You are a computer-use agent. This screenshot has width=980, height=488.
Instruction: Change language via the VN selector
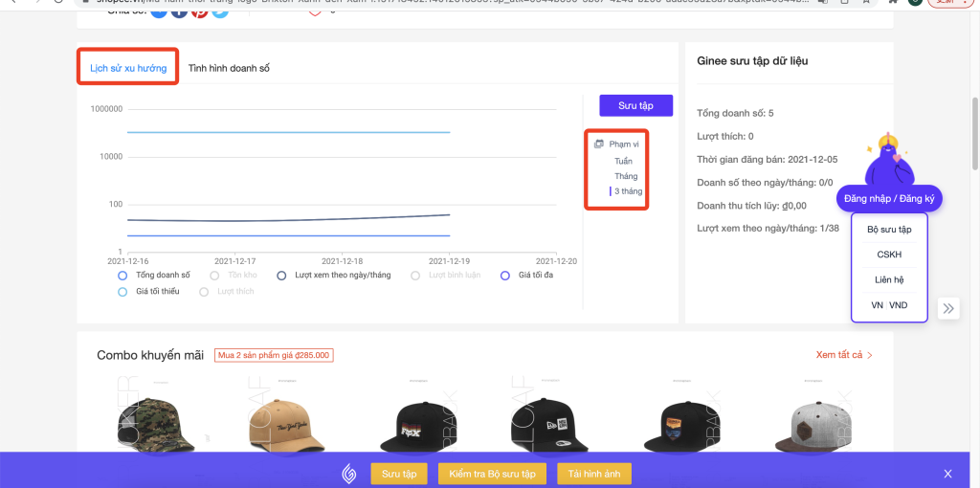click(x=878, y=305)
